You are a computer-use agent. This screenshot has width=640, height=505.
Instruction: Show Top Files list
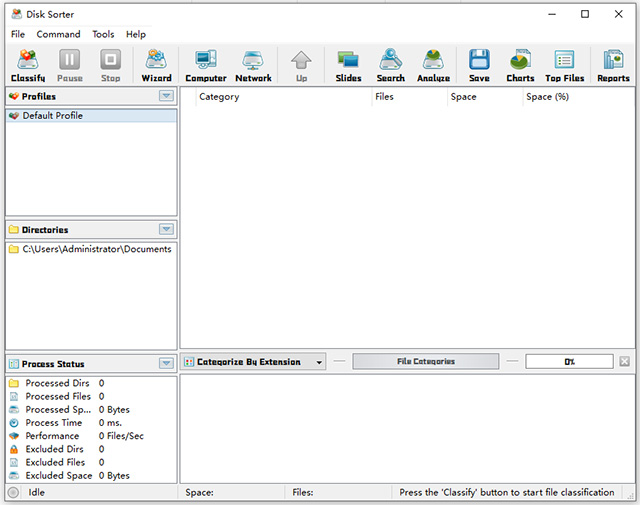(564, 65)
